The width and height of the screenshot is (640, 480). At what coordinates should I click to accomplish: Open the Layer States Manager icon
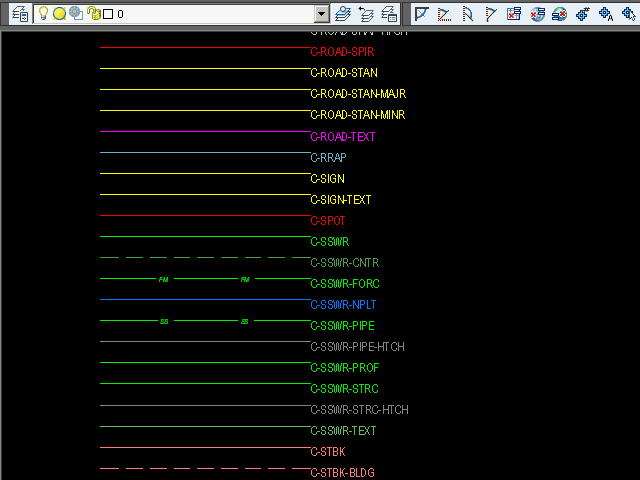point(390,14)
